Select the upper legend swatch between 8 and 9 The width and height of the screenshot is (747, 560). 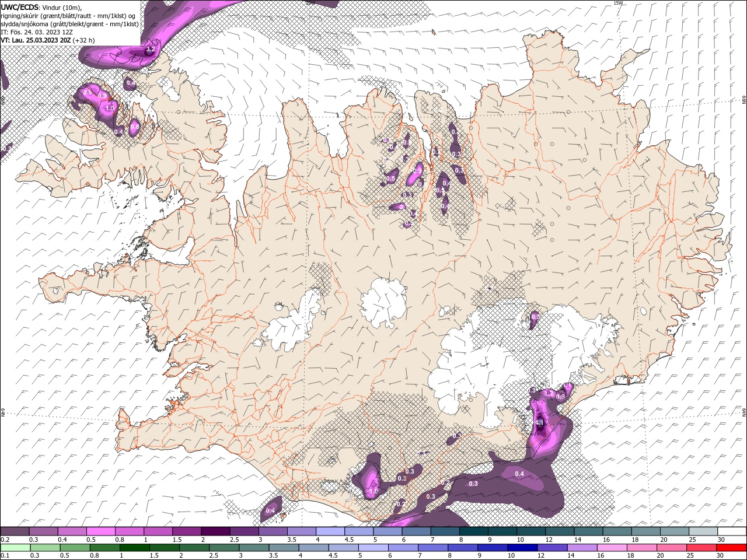474,531
